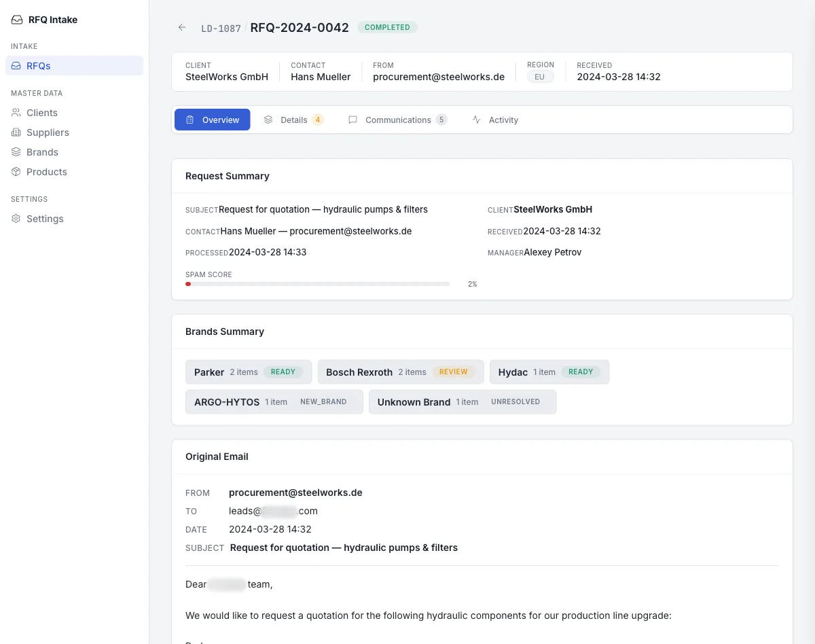Click the Details count badge 4
Screen dimensions: 815x644
(x=318, y=120)
